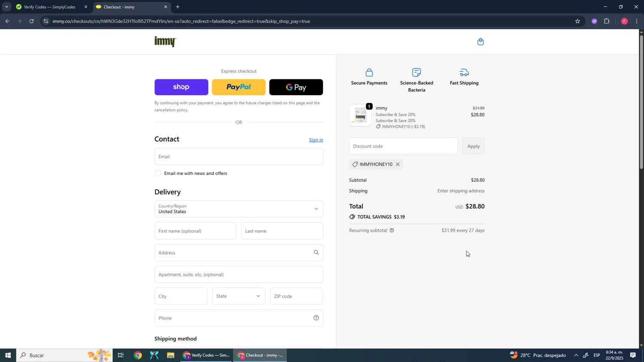644x362 pixels.
Task: Open the browser profile avatar
Action: [624, 21]
